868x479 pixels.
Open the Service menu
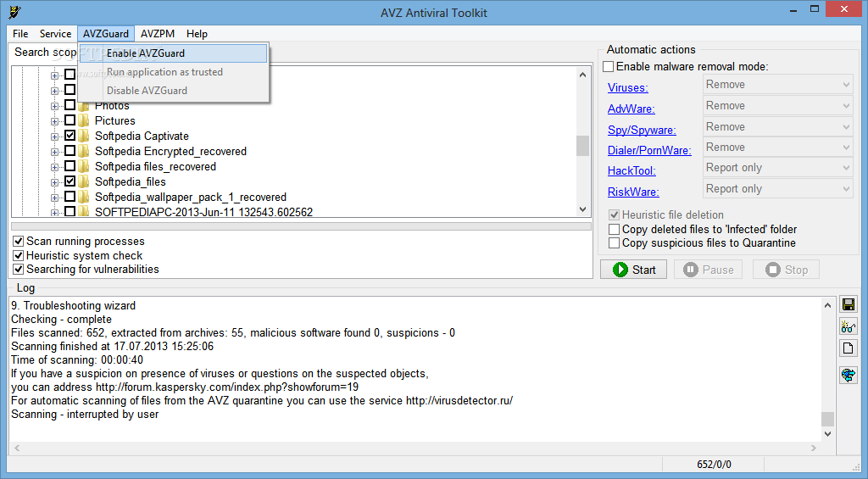click(55, 34)
